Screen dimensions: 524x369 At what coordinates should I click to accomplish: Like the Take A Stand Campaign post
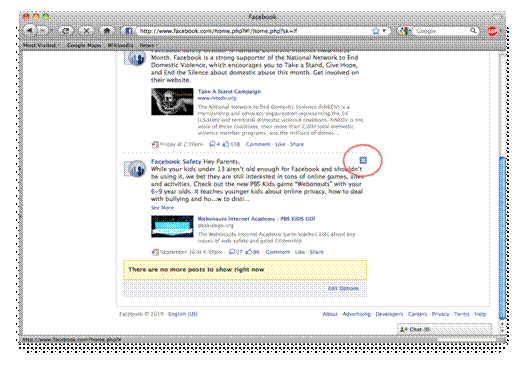[280, 144]
